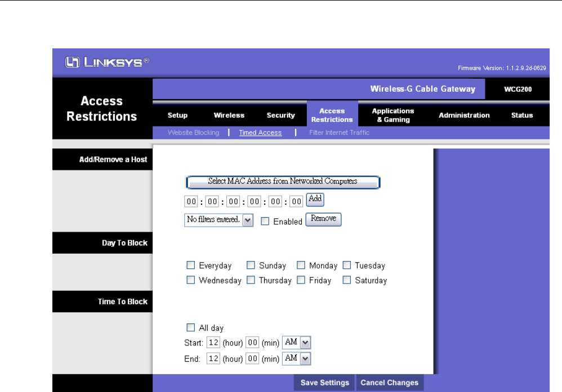
Task: Click the sixth MAC address octet field
Action: tap(296, 201)
